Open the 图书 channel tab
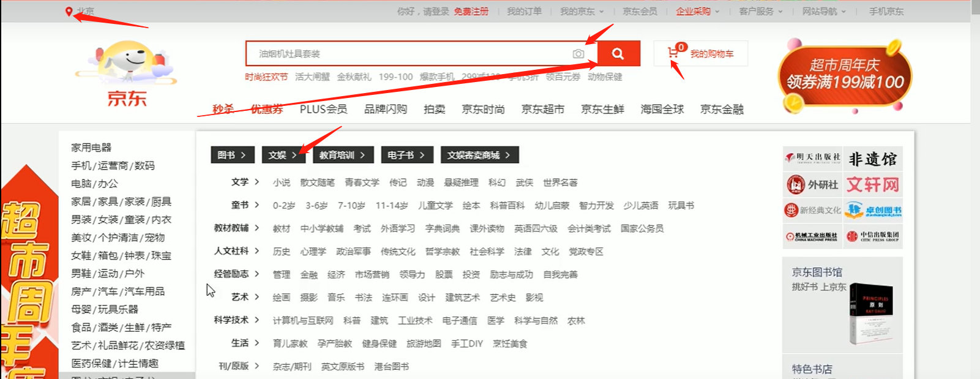The image size is (980, 379). 232,155
